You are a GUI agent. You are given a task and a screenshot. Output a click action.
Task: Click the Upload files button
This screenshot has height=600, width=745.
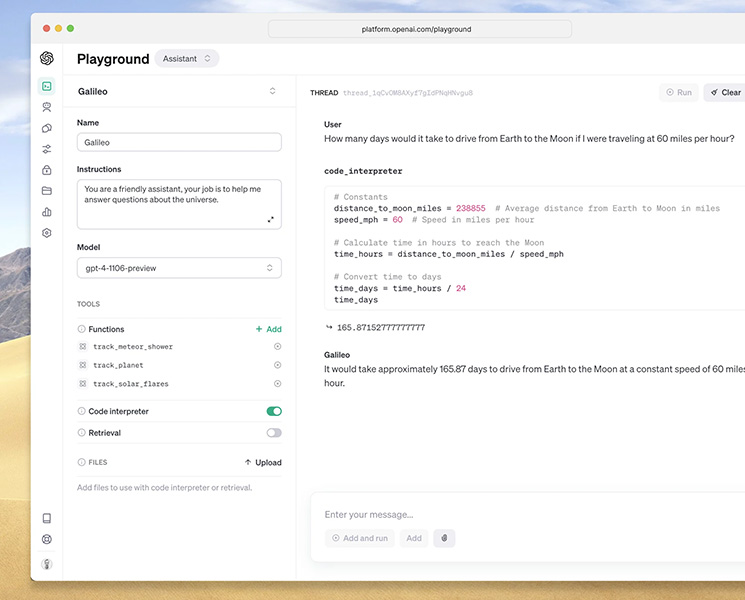[263, 463]
